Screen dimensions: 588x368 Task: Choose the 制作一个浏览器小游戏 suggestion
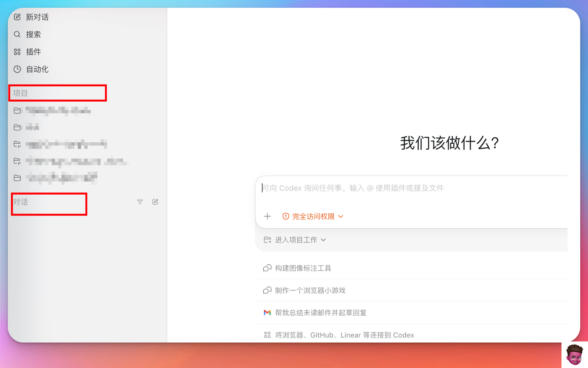[x=411, y=291]
